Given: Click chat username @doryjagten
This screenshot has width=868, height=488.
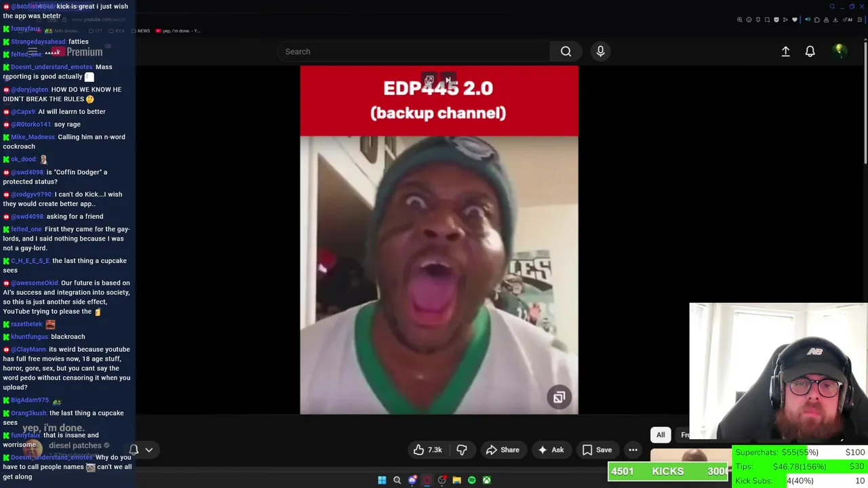Looking at the screenshot, I should tap(30, 89).
